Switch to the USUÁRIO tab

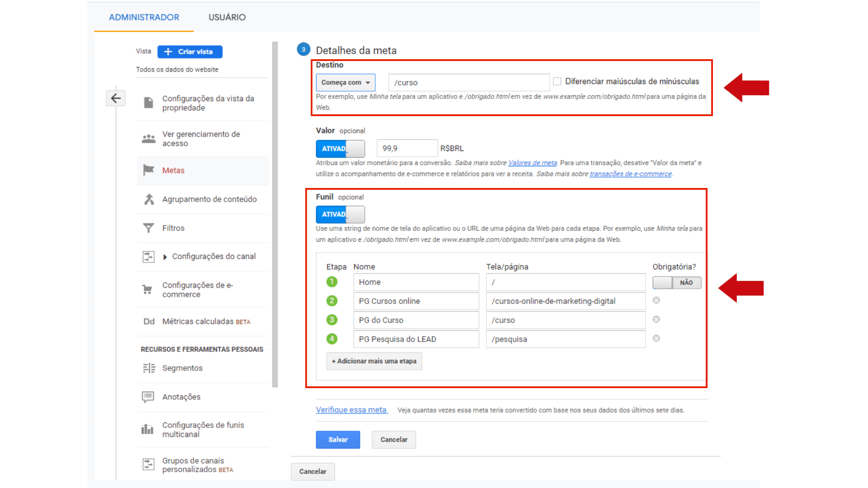point(227,17)
